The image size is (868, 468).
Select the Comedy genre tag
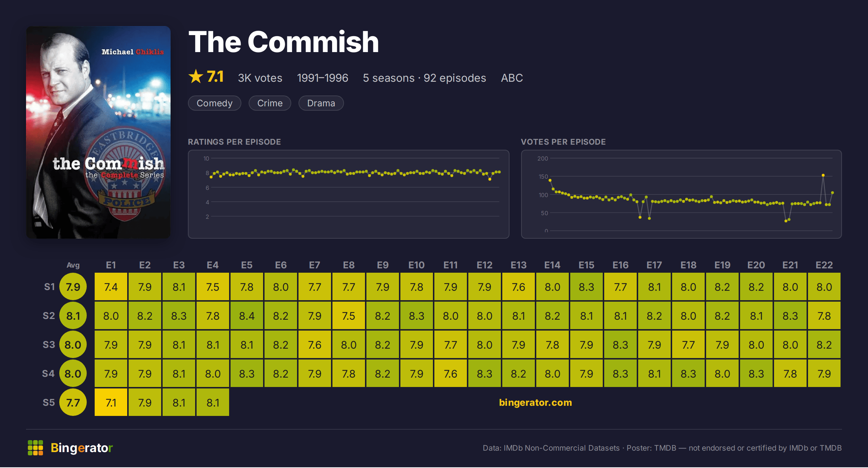coord(215,103)
